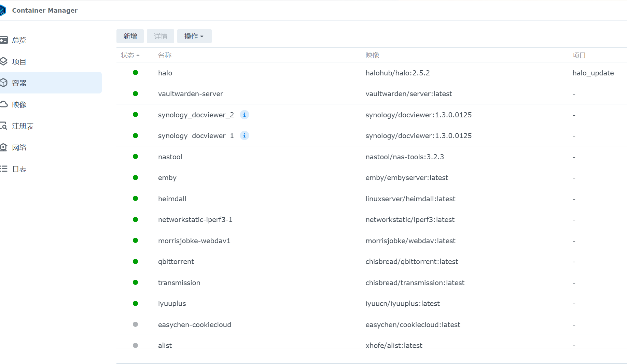
Task: Select the vaultwarden-server container name
Action: 191,93
